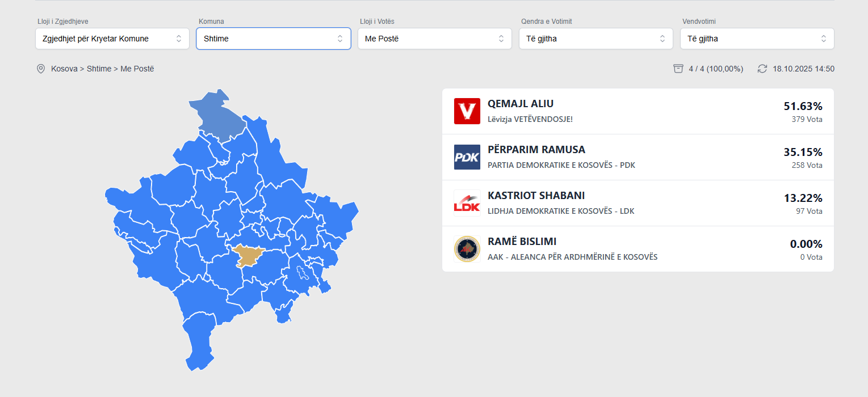Click the LDK party logo icon

click(467, 203)
